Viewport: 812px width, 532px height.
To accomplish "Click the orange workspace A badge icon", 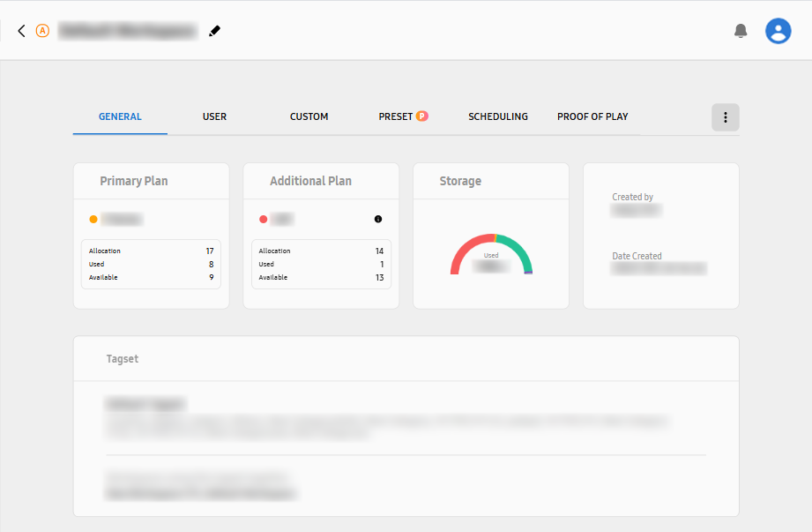I will tap(42, 31).
